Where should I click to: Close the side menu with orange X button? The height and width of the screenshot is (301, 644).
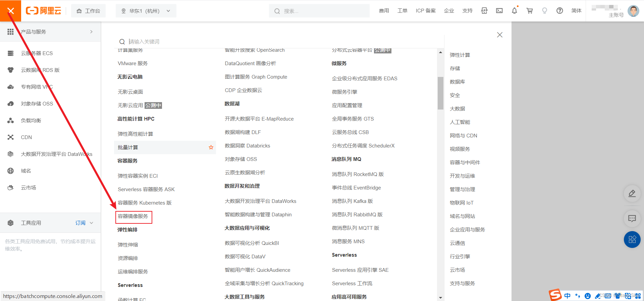10,11
